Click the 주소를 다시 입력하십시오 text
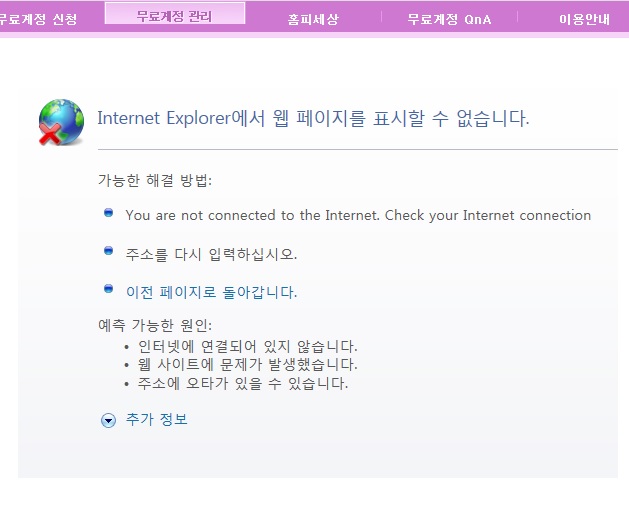The width and height of the screenshot is (629, 516). (211, 254)
